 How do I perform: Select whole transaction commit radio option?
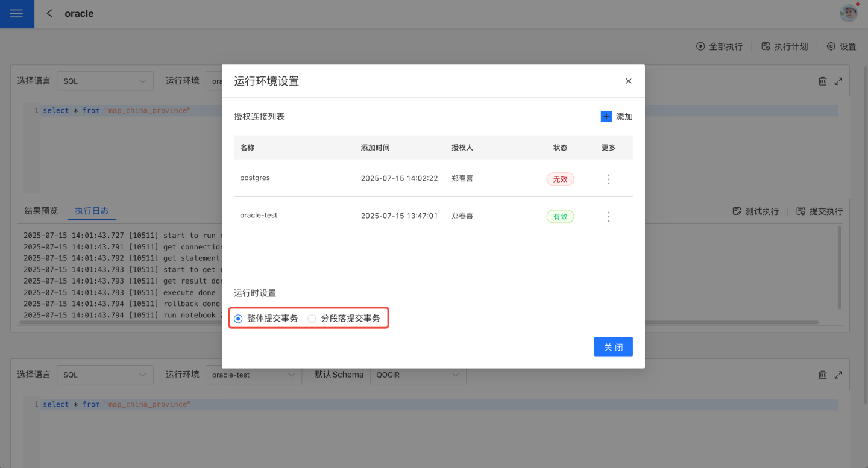[x=239, y=319]
